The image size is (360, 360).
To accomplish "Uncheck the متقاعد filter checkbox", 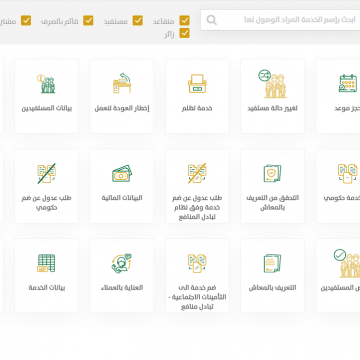I will (184, 21).
